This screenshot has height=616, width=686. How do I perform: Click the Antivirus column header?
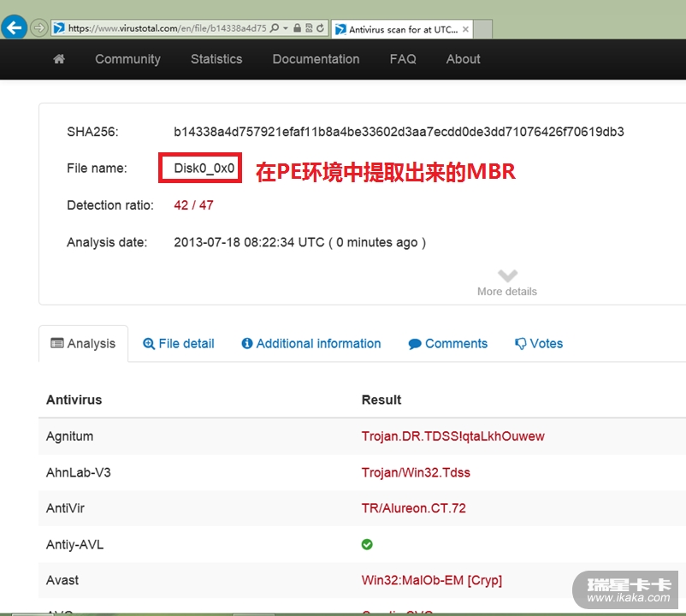[74, 400]
